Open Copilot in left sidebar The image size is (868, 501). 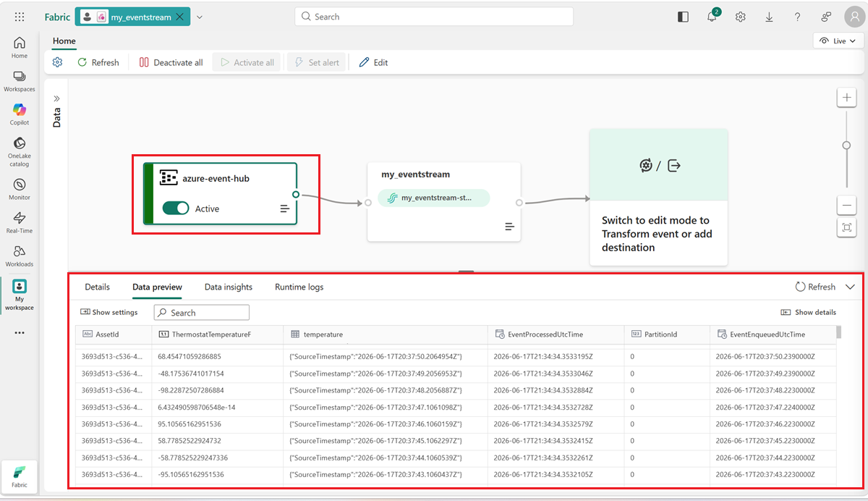coord(20,114)
